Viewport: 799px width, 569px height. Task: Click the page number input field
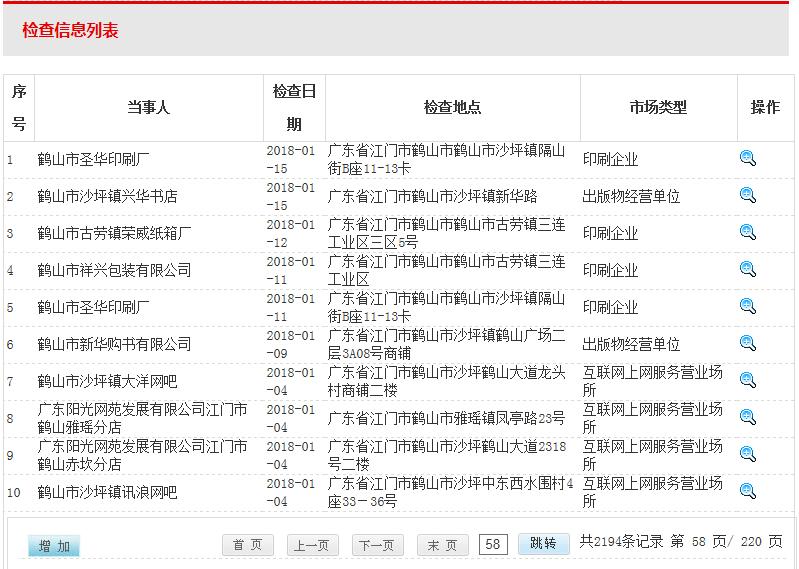pyautogui.click(x=493, y=545)
